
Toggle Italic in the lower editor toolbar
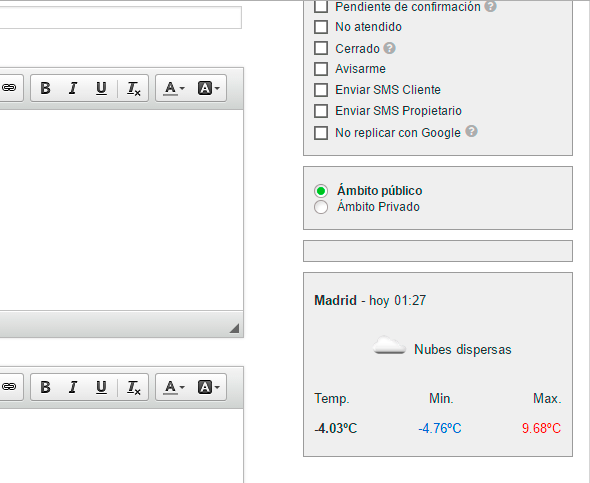coord(73,387)
